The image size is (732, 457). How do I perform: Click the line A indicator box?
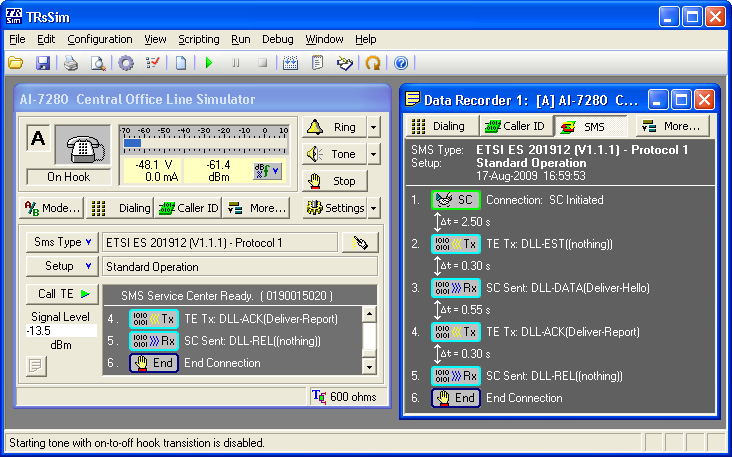pyautogui.click(x=38, y=138)
